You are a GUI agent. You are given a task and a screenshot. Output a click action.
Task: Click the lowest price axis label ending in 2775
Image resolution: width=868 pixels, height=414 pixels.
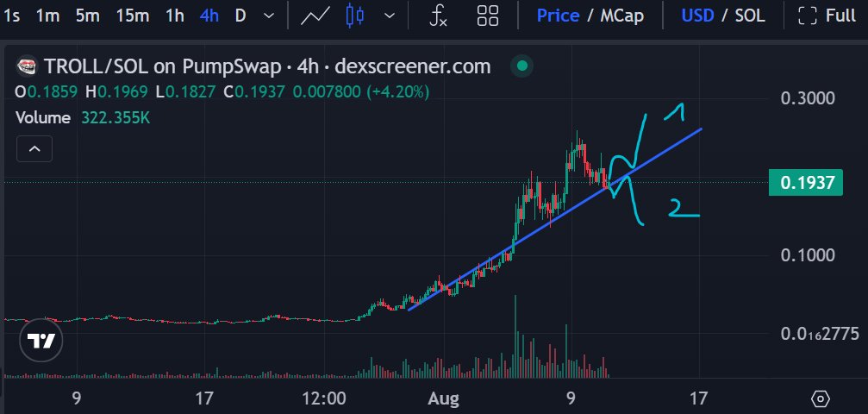[820, 334]
